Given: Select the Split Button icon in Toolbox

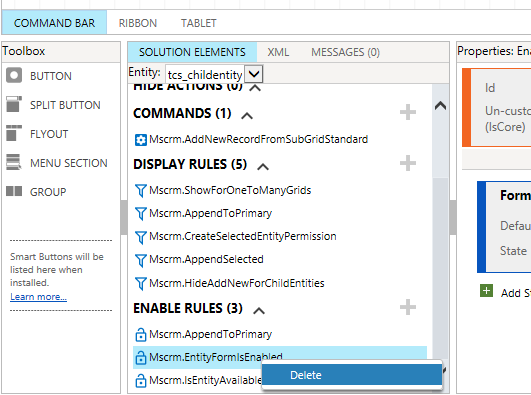Looking at the screenshot, I should tap(14, 104).
